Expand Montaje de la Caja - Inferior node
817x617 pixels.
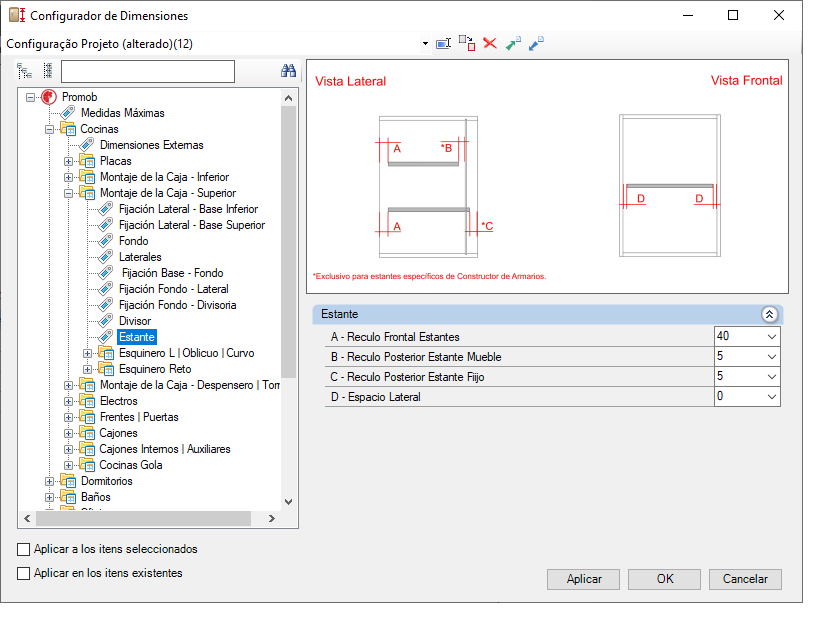pos(68,177)
